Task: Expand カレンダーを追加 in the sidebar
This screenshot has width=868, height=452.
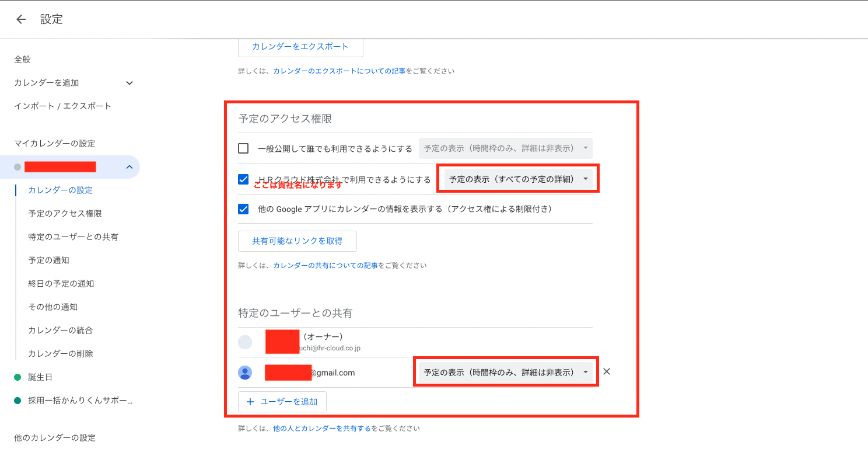Action: click(129, 82)
